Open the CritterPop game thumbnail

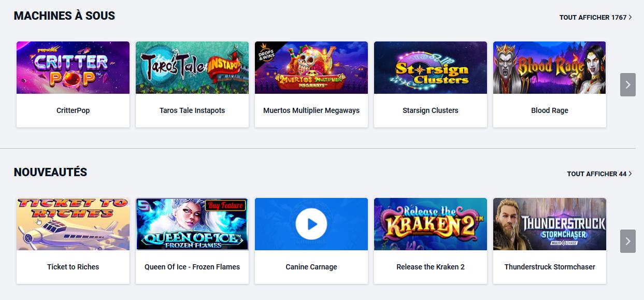[73, 68]
